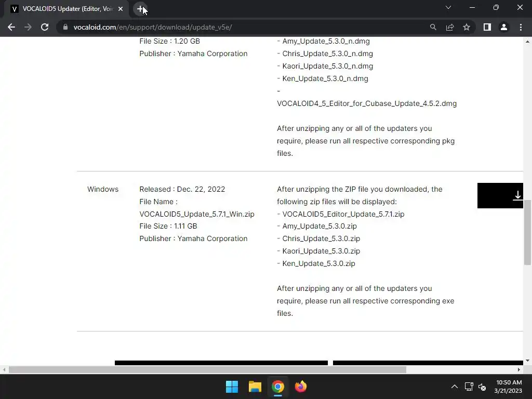Open a new browser tab
This screenshot has width=532, height=399.
(x=140, y=9)
